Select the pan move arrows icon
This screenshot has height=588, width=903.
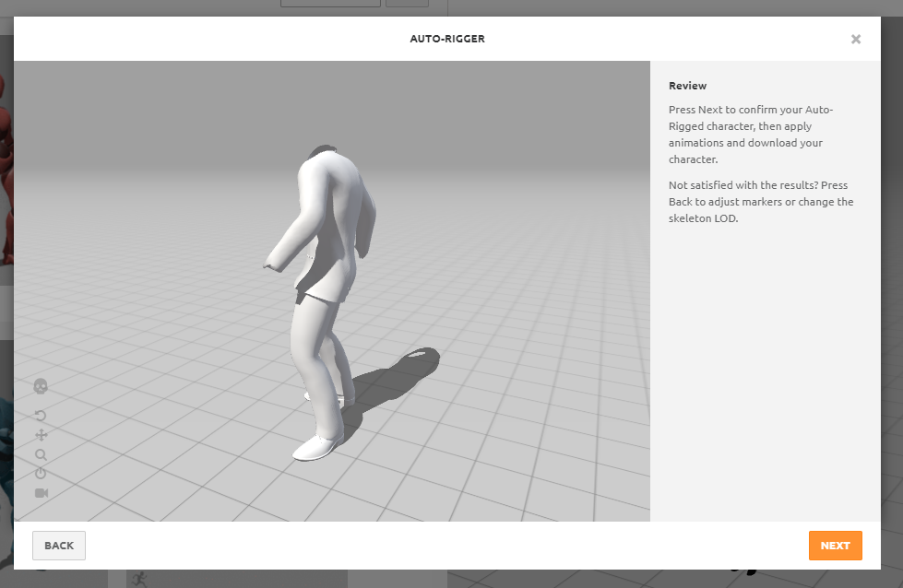tap(41, 435)
